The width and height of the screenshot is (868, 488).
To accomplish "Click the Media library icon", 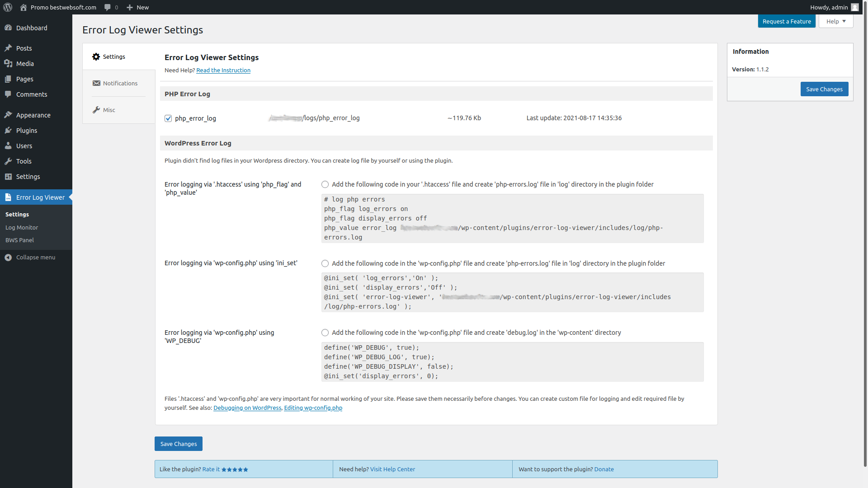I will coord(8,64).
